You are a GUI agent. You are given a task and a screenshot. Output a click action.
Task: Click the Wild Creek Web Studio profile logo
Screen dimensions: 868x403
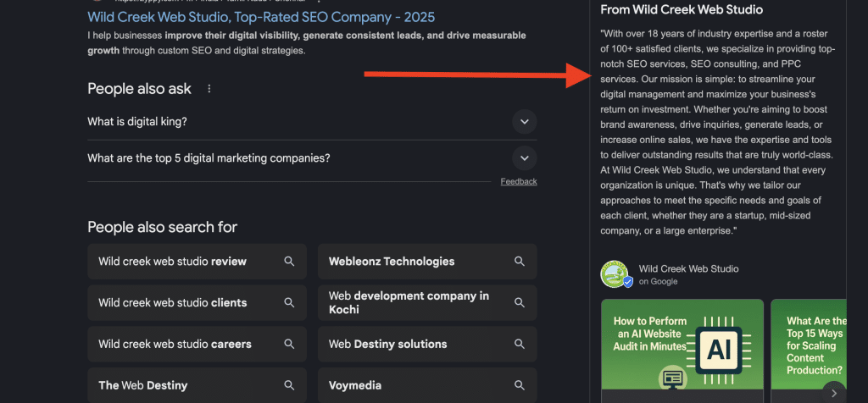[615, 274]
